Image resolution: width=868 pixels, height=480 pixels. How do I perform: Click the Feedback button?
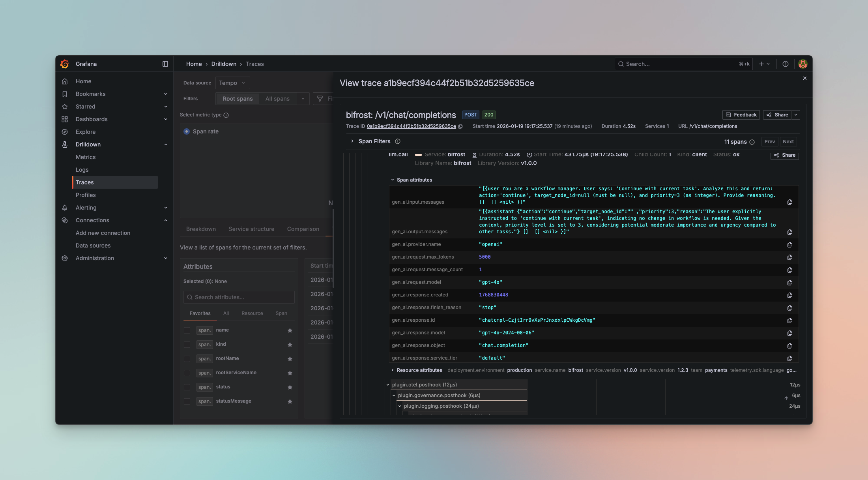point(741,115)
